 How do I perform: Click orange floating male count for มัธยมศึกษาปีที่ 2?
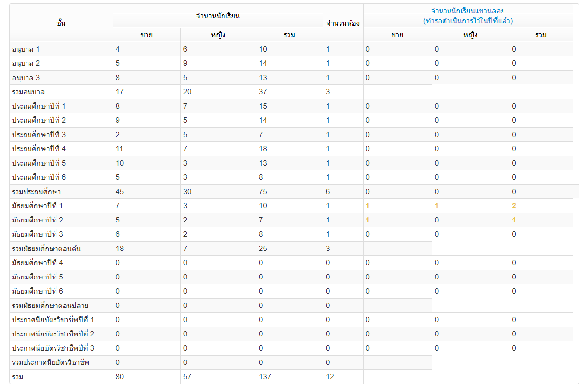(367, 220)
